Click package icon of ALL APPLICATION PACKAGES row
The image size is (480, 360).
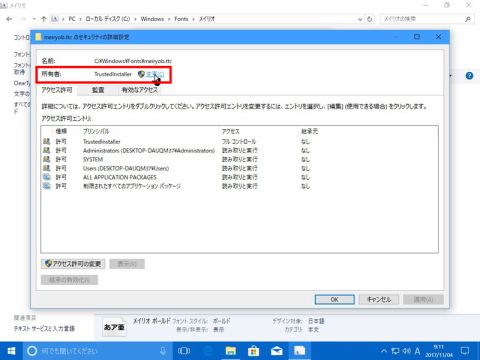[47, 177]
